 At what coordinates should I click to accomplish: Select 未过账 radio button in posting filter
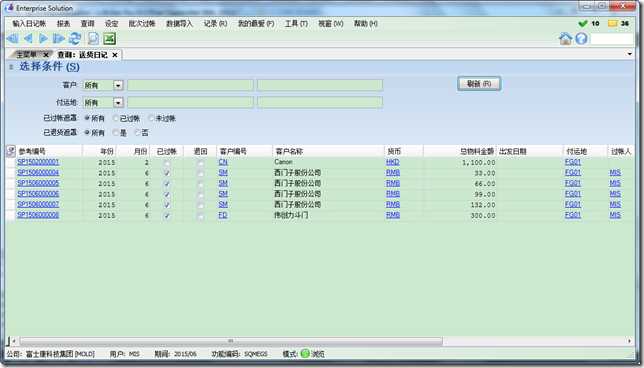tap(152, 118)
